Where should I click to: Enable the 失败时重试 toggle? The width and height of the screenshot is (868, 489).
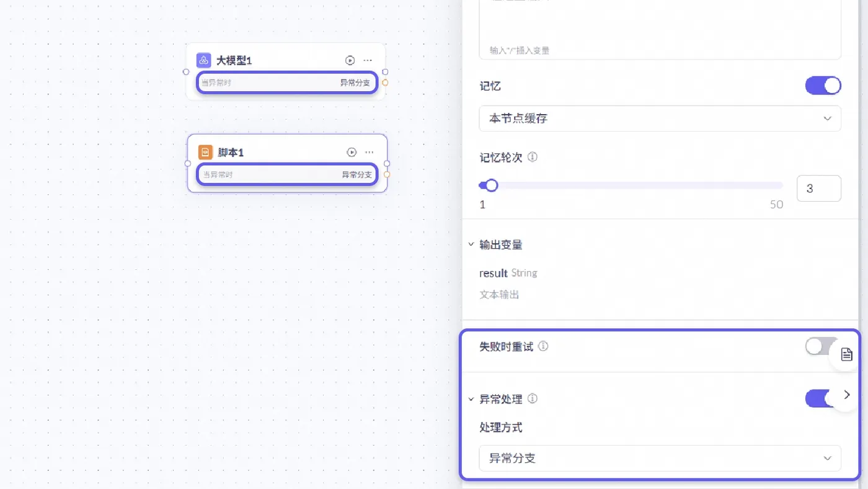pos(820,346)
